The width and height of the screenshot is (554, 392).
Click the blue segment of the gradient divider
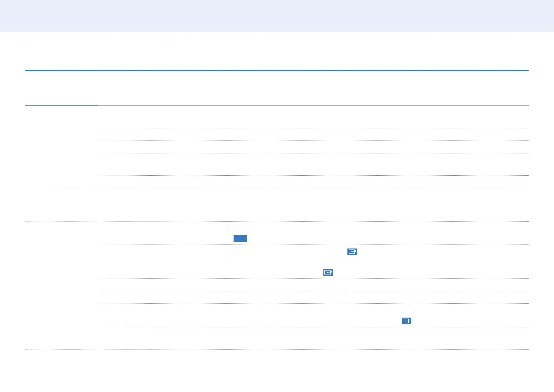(62, 105)
